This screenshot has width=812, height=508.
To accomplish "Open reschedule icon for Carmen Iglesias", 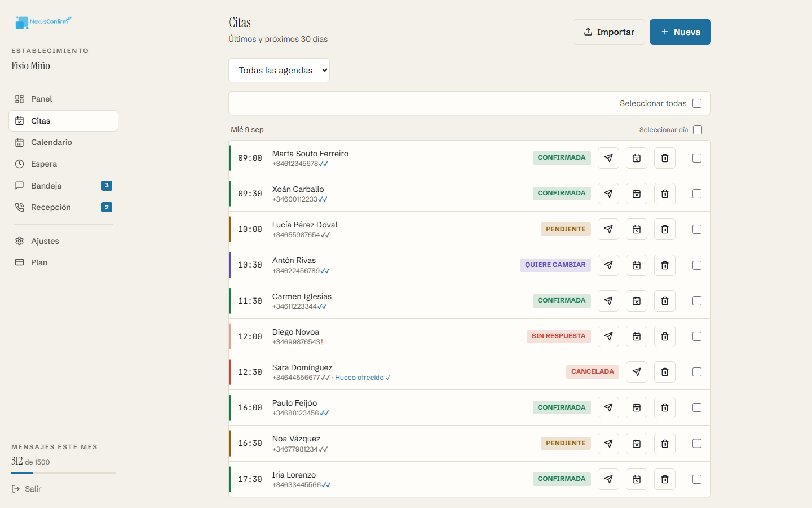I will click(x=637, y=301).
